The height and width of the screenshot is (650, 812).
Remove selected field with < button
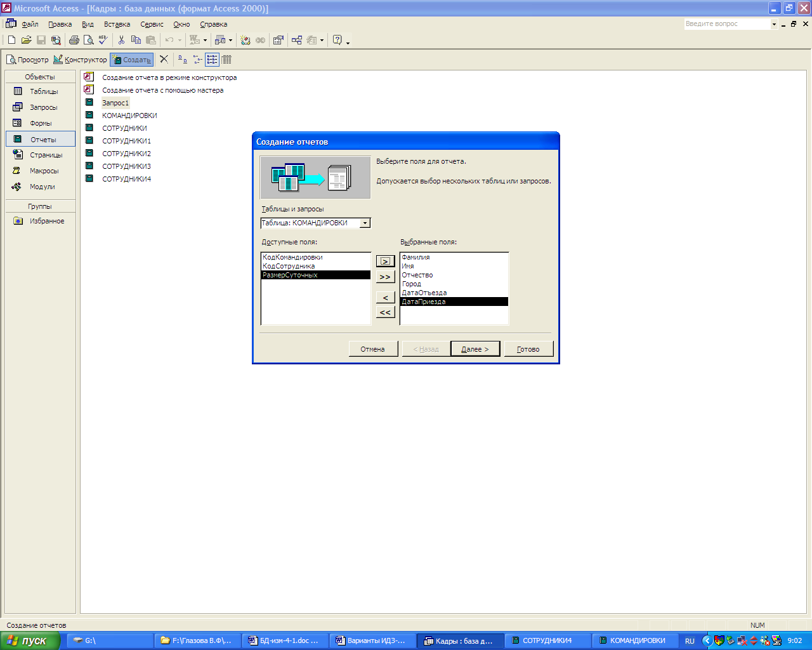[385, 297]
